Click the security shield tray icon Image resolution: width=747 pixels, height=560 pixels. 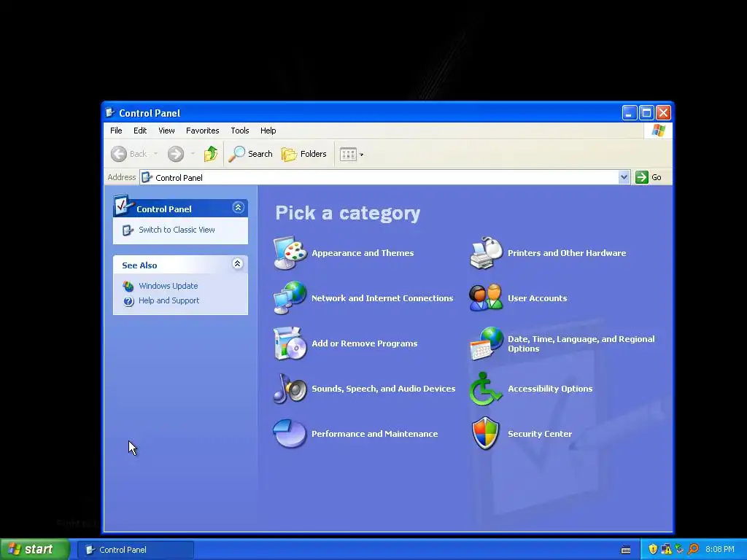tap(653, 549)
